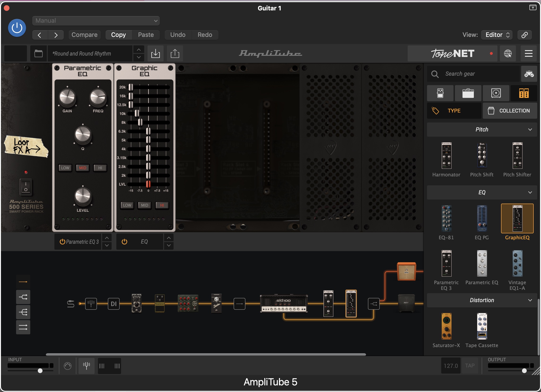
Task: Select the Vintage EQ1-A rack unit
Action: (x=517, y=263)
